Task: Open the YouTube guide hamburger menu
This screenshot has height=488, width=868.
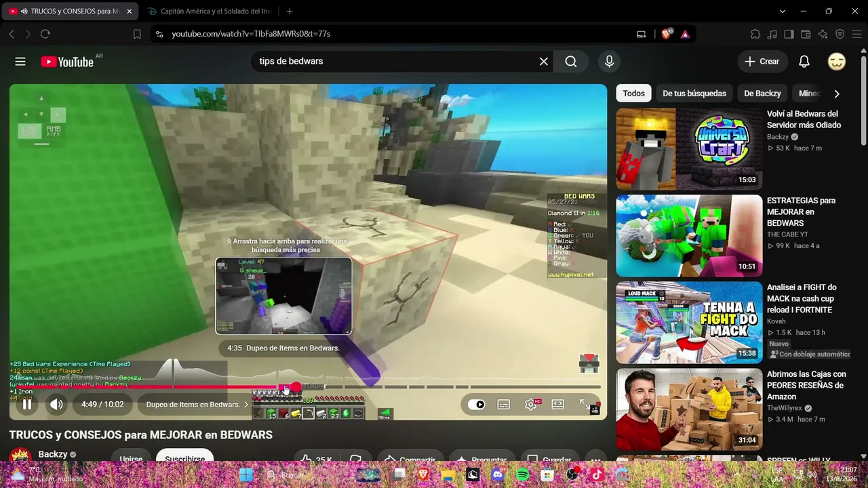Action: coord(20,62)
